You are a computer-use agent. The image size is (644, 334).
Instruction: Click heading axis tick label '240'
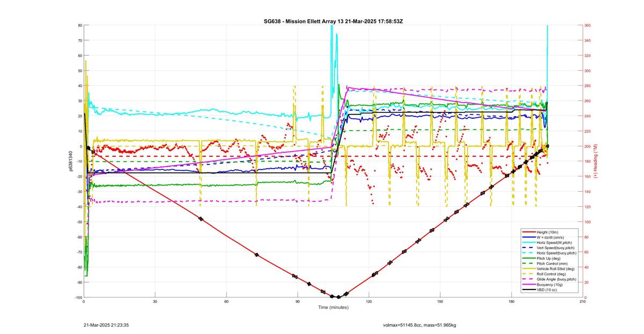point(588,116)
